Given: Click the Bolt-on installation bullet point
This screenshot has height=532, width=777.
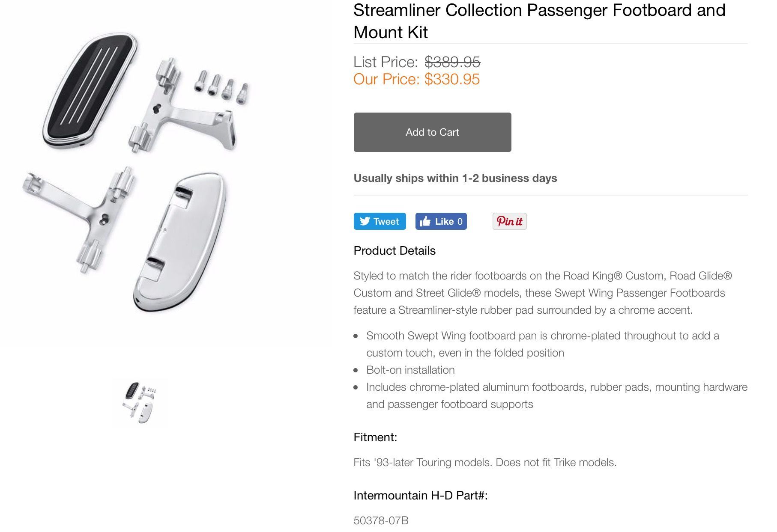Looking at the screenshot, I should click(410, 370).
